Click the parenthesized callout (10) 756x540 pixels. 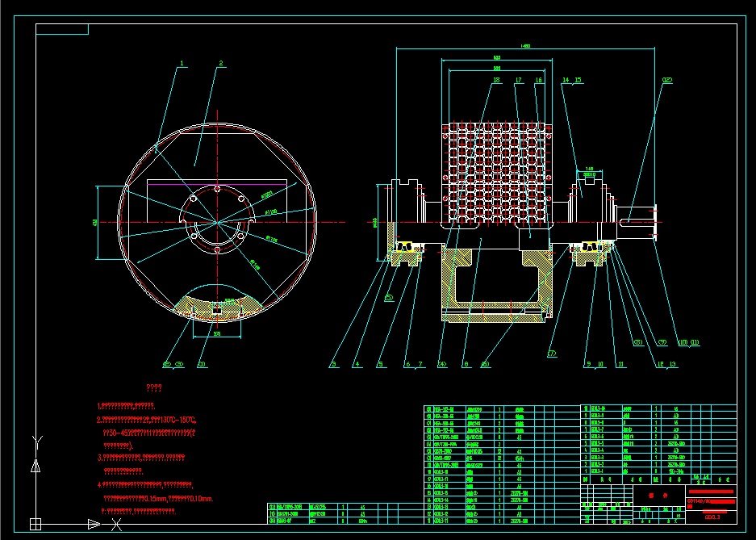683,343
